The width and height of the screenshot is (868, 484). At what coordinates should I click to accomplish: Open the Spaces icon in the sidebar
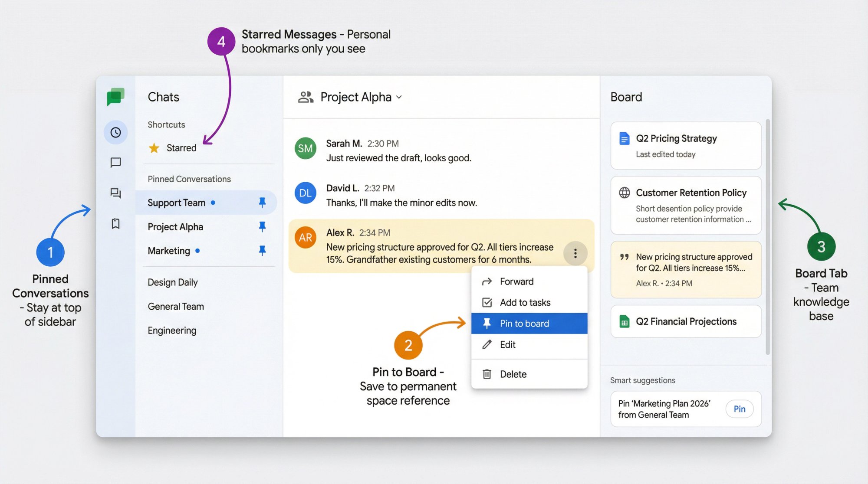click(x=115, y=194)
